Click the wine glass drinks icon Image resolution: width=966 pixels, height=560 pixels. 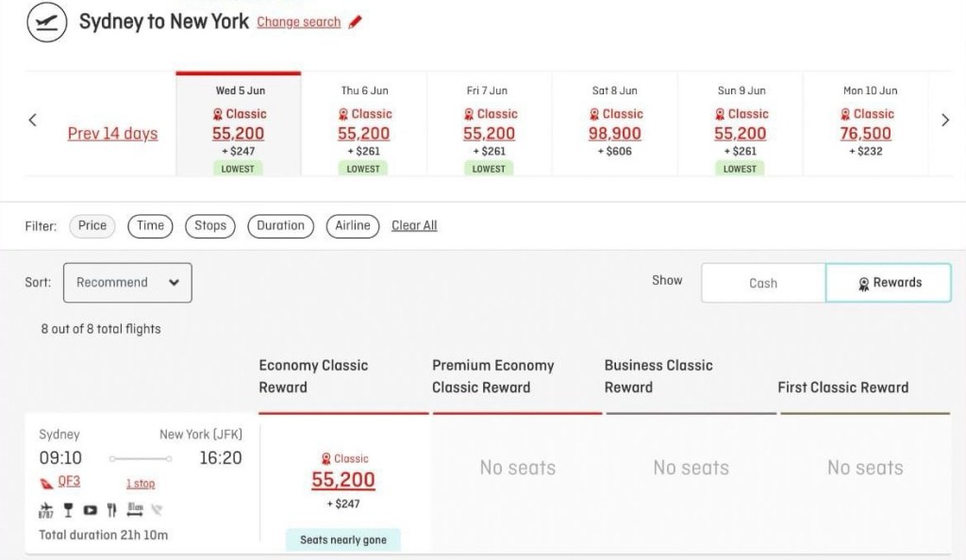coord(68,511)
